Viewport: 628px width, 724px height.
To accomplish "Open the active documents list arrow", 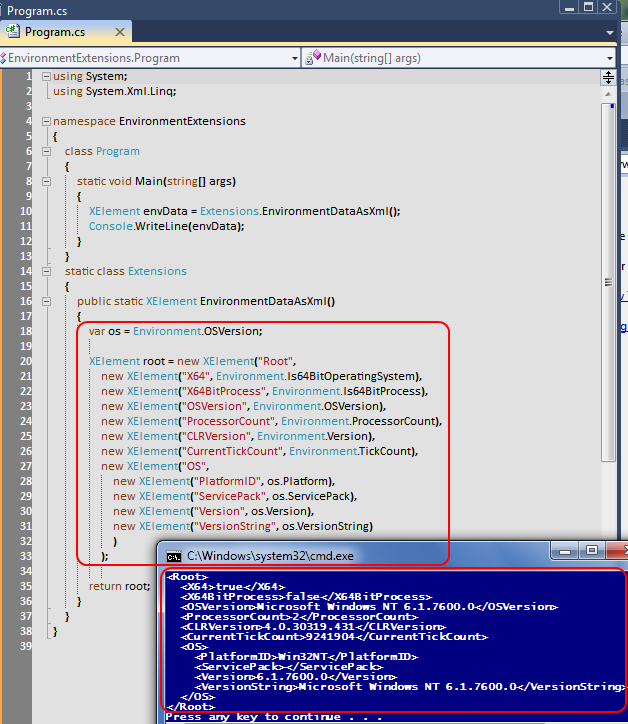I will 609,32.
